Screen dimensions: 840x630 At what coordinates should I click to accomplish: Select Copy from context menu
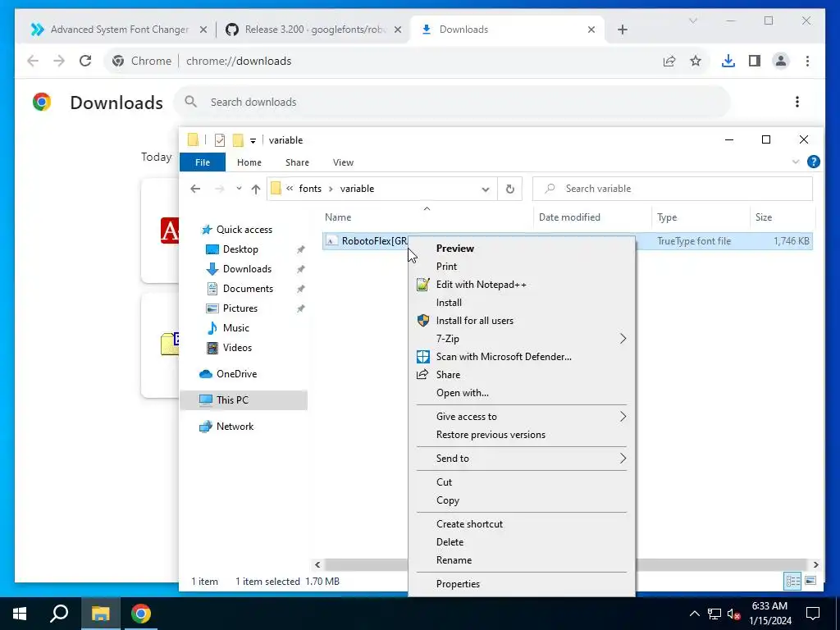(447, 500)
